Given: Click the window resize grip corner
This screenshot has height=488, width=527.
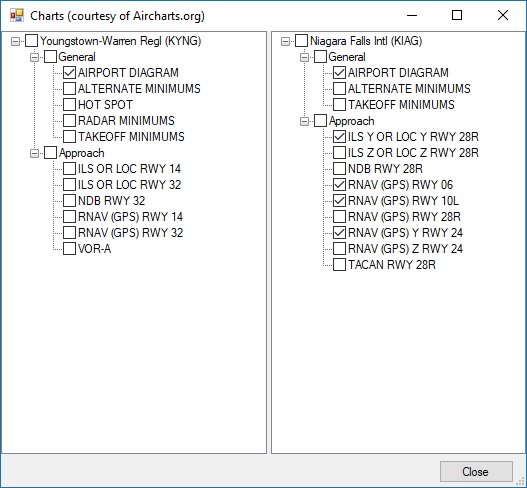Looking at the screenshot, I should pyautogui.click(x=522, y=483).
